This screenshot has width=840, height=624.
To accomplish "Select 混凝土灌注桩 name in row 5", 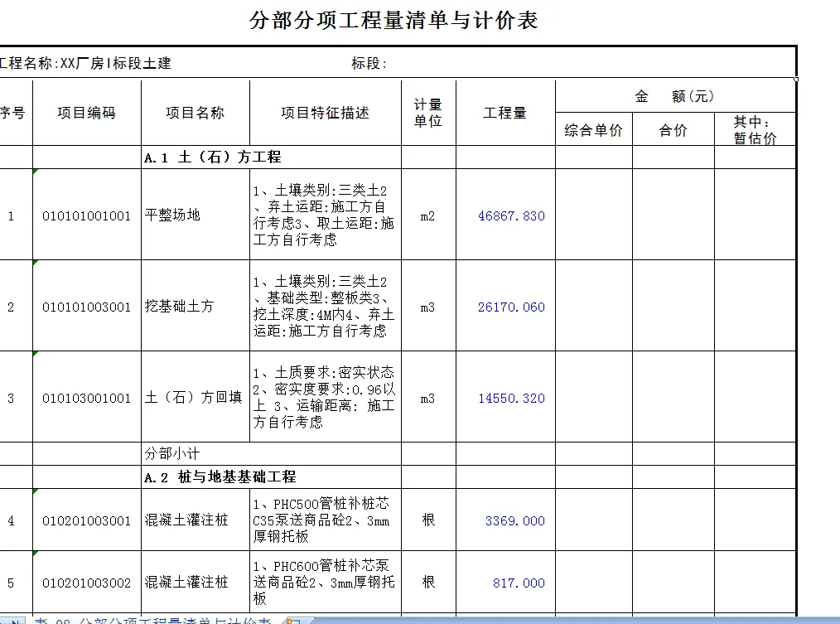I will pos(195,583).
